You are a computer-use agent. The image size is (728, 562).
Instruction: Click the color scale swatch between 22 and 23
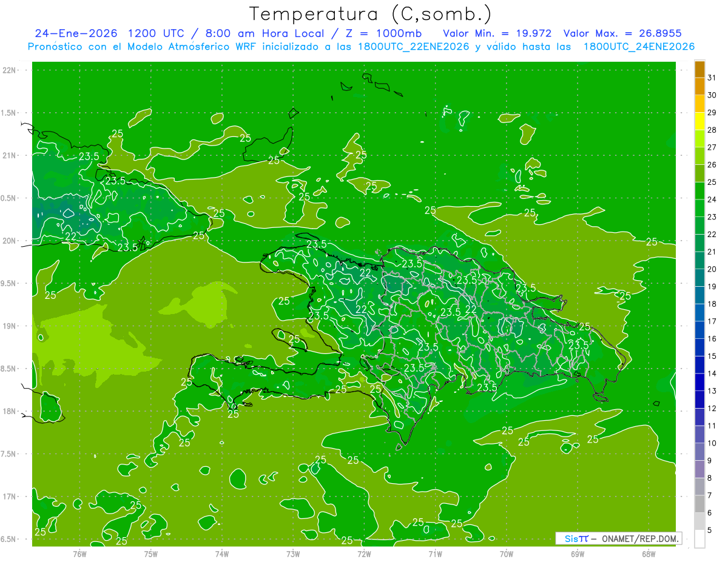(699, 226)
